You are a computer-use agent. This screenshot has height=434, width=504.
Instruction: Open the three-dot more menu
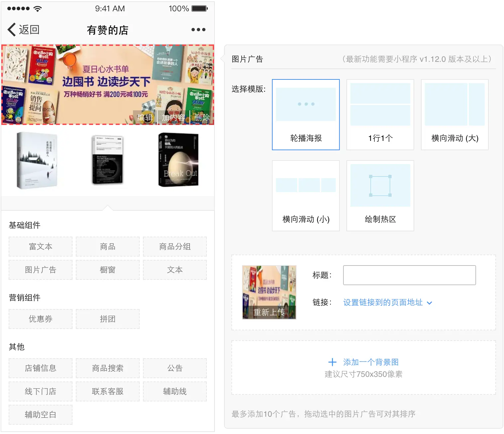coord(198,30)
